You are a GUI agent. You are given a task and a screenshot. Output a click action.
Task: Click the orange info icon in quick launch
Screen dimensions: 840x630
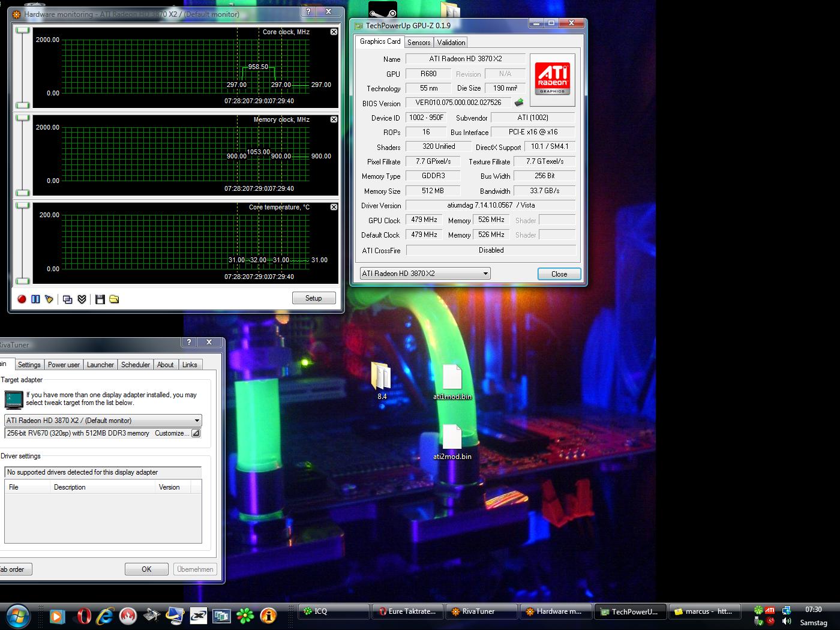268,616
